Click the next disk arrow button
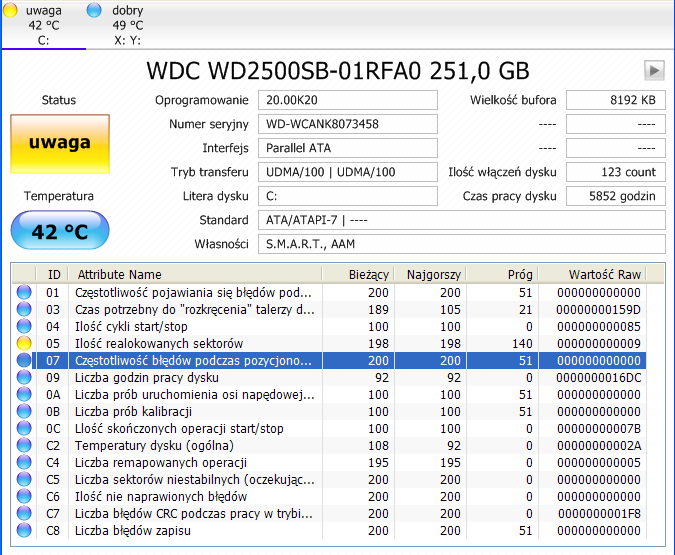675x555 pixels. click(654, 70)
